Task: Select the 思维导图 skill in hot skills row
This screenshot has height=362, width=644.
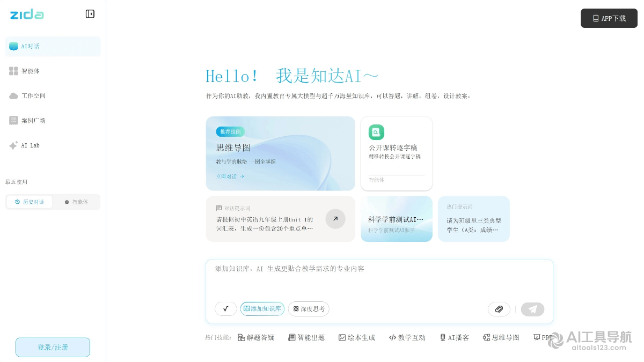Action: click(501, 337)
